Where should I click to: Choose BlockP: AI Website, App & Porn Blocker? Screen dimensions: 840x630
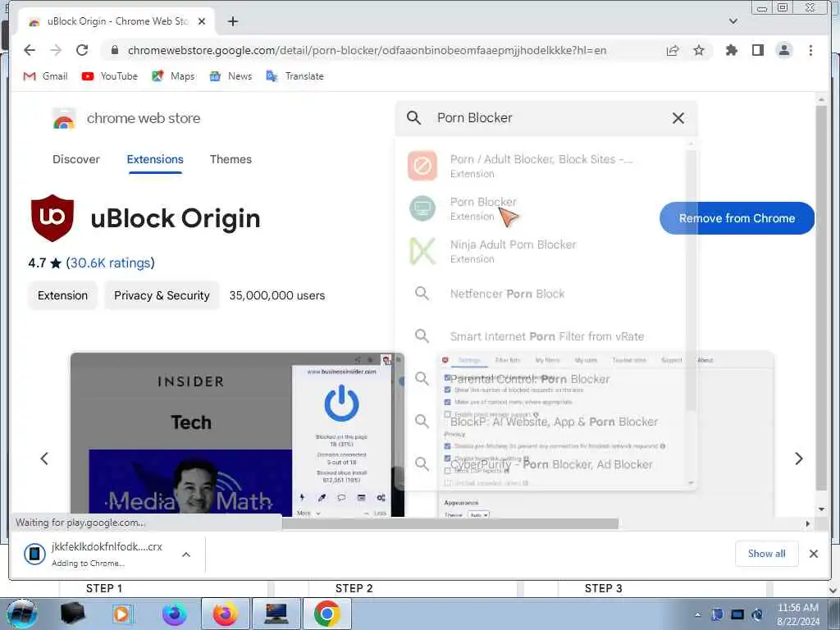pos(541,422)
